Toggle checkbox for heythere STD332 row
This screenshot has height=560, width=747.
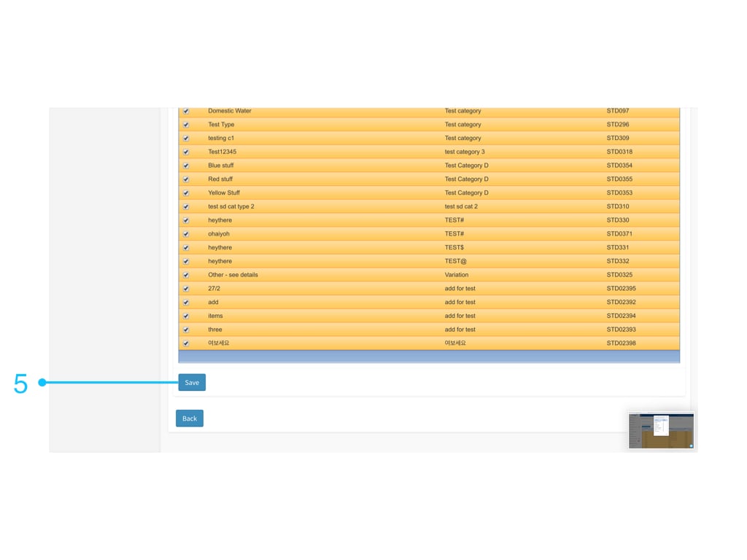186,262
